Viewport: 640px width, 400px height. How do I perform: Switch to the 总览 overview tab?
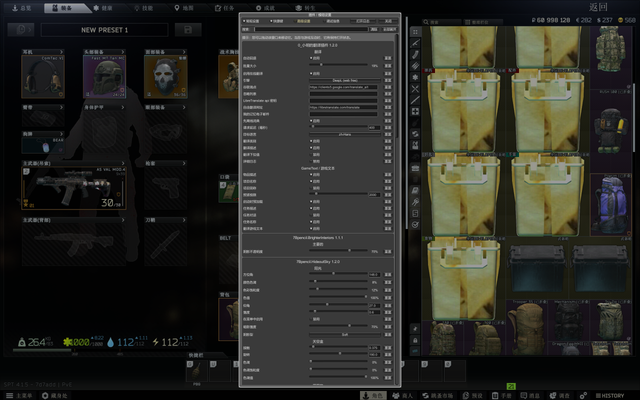point(21,8)
